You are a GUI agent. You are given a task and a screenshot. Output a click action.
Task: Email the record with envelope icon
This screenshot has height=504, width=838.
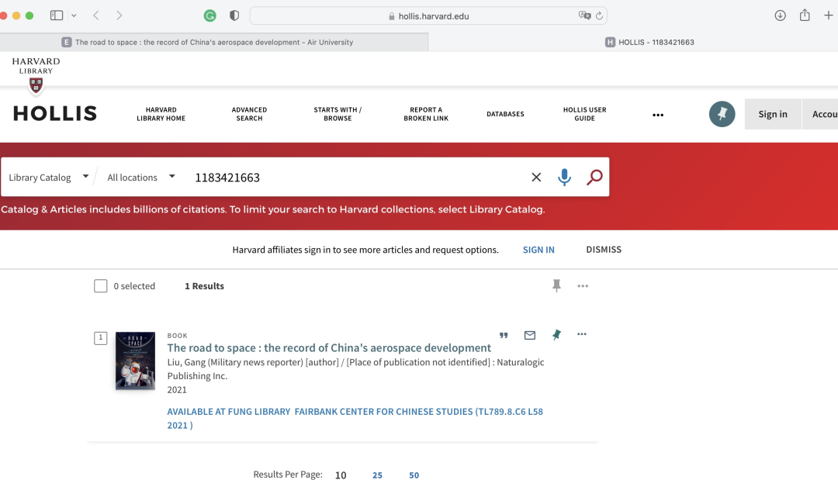tap(530, 335)
